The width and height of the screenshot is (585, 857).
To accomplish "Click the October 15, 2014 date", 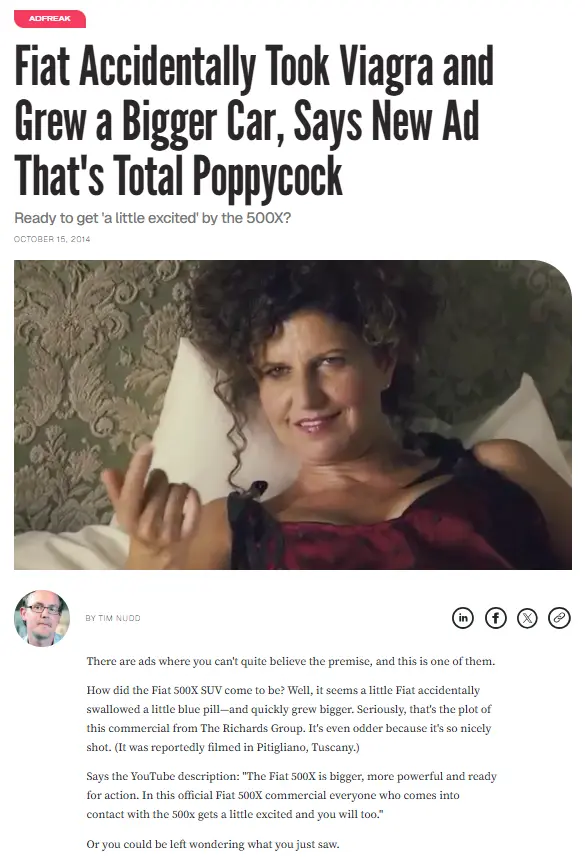I will click(x=52, y=239).
